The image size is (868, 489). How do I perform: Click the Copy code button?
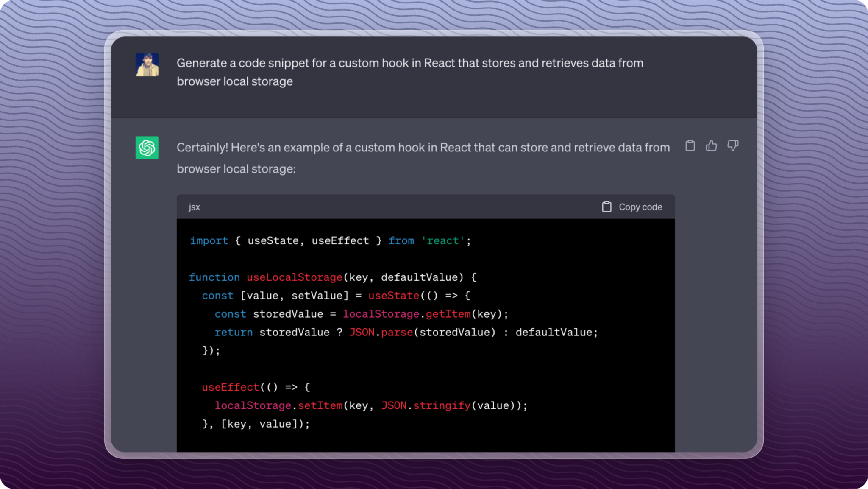[640, 207]
